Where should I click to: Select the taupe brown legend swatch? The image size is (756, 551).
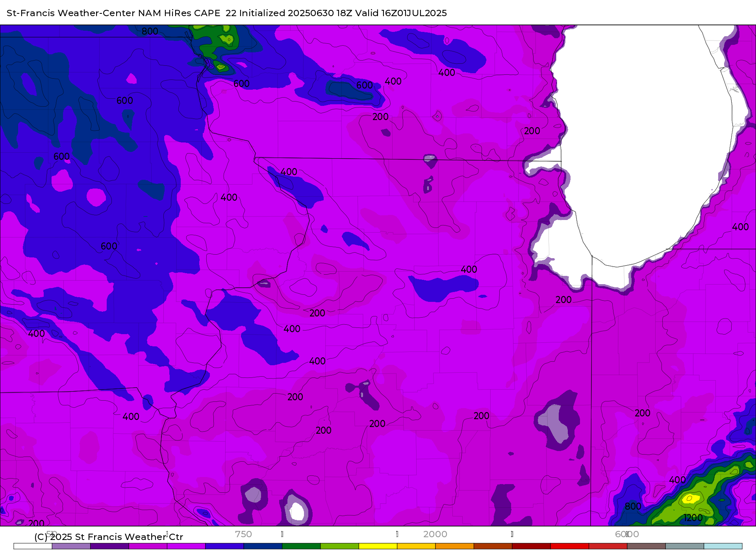pos(646,546)
